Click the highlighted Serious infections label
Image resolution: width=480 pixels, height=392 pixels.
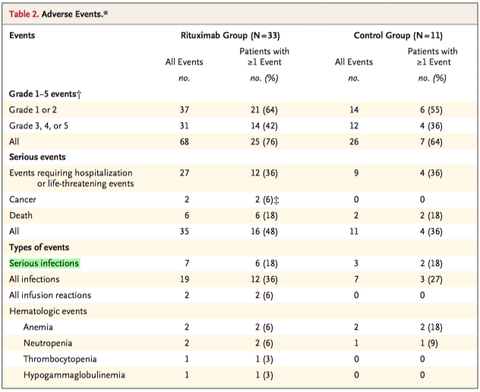click(x=44, y=263)
